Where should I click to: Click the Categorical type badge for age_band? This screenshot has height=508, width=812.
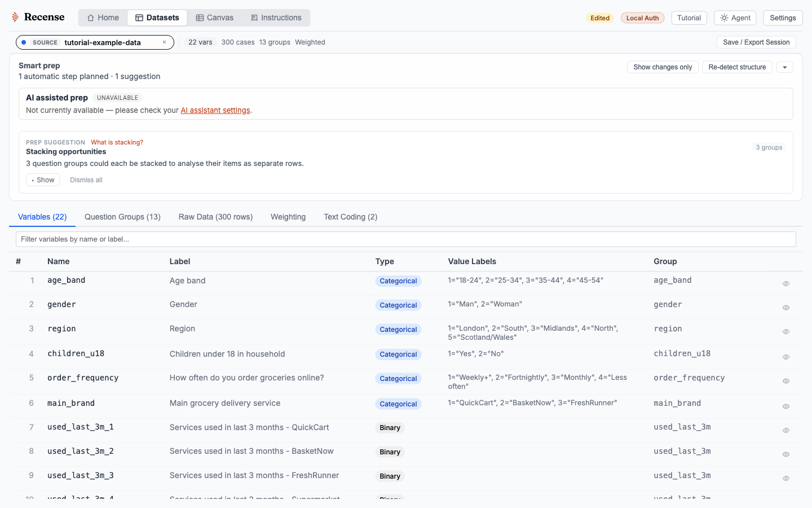tap(398, 281)
